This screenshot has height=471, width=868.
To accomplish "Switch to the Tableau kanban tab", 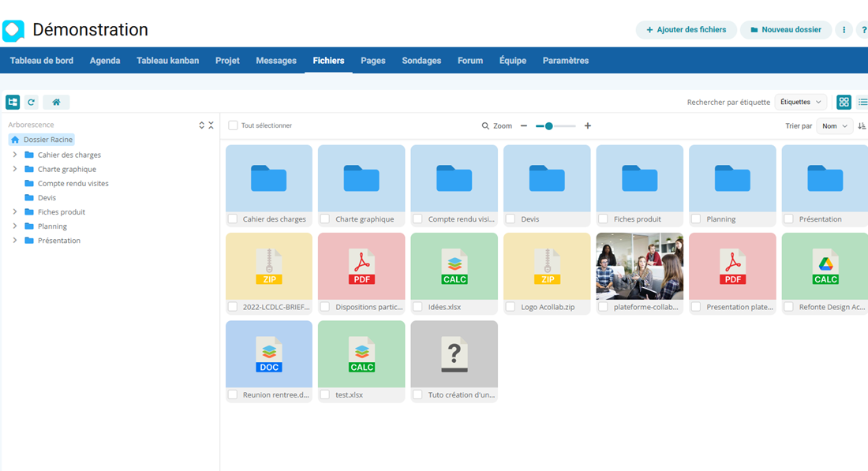I will click(167, 61).
